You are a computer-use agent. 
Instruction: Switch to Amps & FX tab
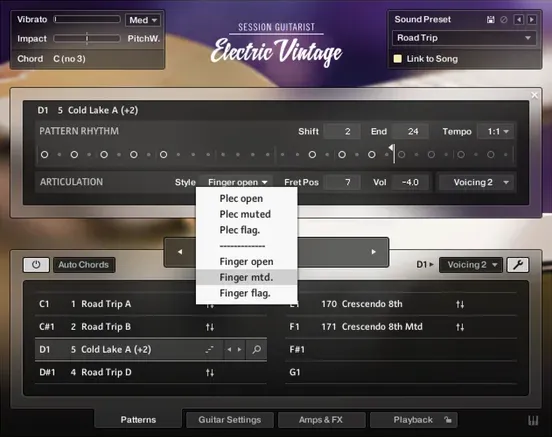(x=321, y=420)
